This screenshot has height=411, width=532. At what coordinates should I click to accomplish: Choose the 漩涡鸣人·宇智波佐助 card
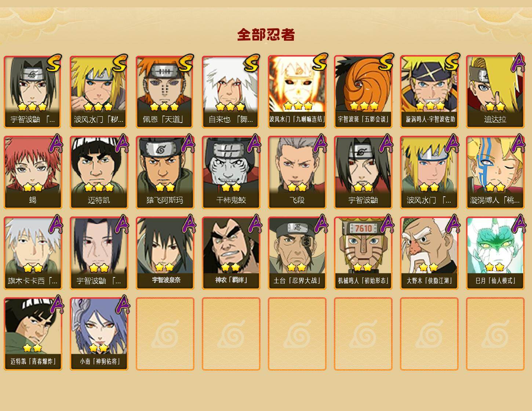tap(429, 92)
